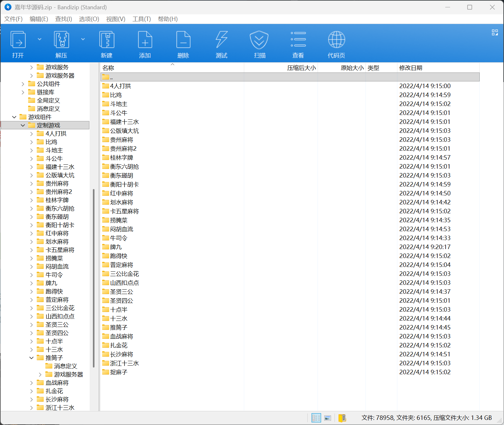Sort by the 修改日期 column header

click(x=411, y=68)
